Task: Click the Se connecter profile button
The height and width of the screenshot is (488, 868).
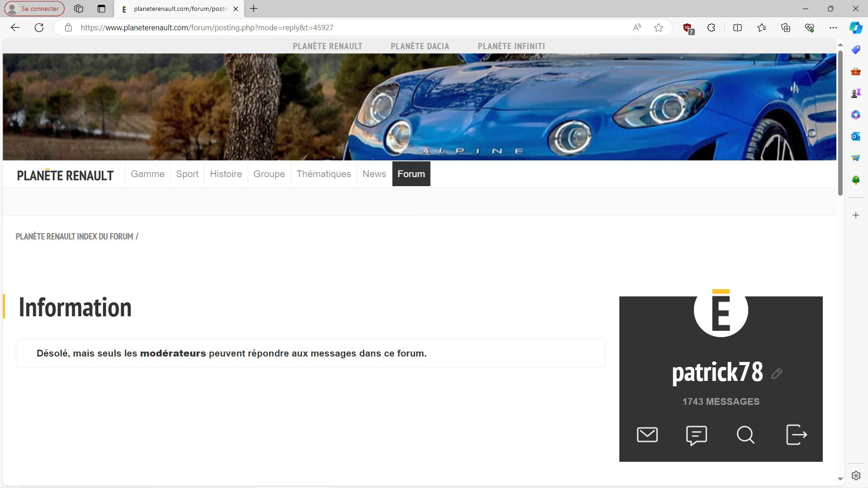Action: pyautogui.click(x=34, y=9)
